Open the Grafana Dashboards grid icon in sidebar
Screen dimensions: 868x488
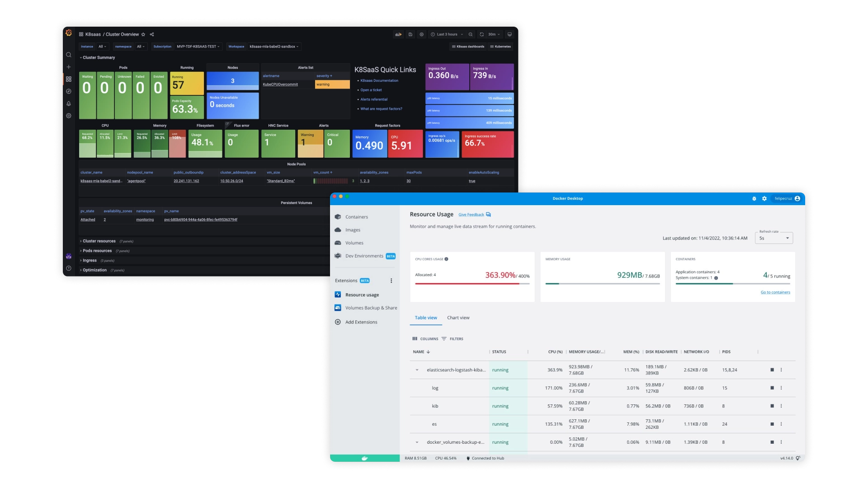pos(69,79)
